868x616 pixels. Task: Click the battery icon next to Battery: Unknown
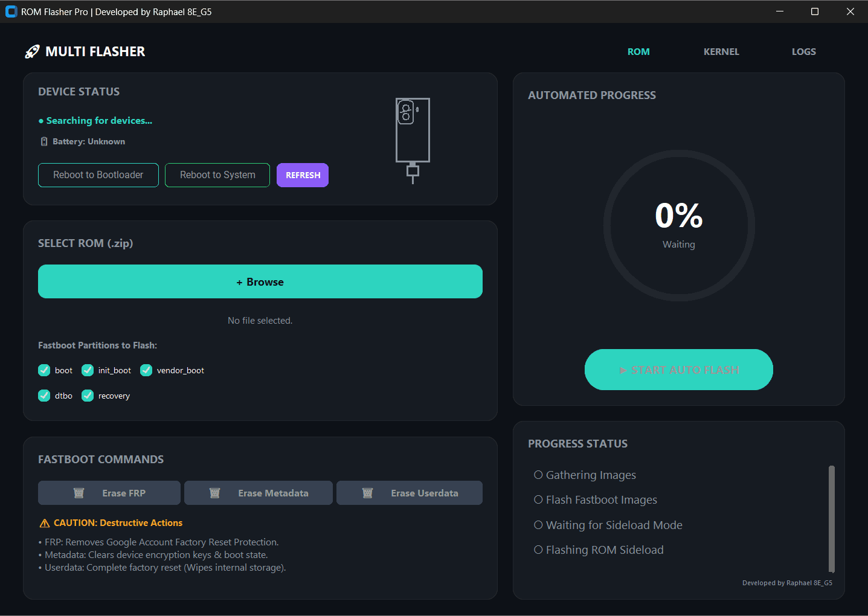coord(44,141)
